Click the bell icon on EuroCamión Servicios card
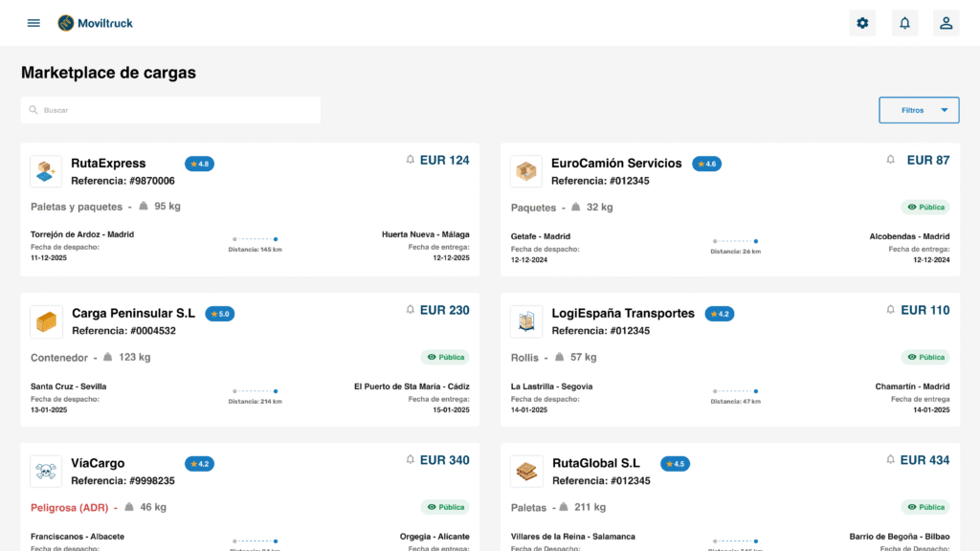The width and height of the screenshot is (980, 551). 891,160
